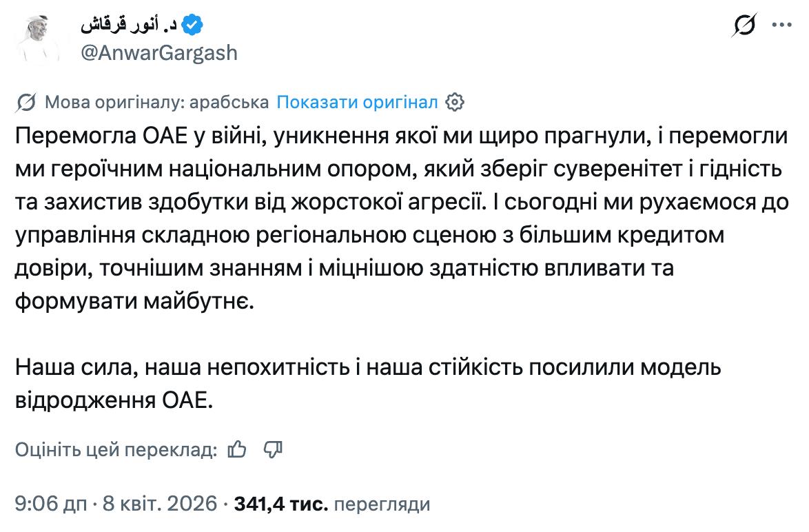The width and height of the screenshot is (809, 532).
Task: Open the three-dot more options menu
Action: (x=781, y=26)
